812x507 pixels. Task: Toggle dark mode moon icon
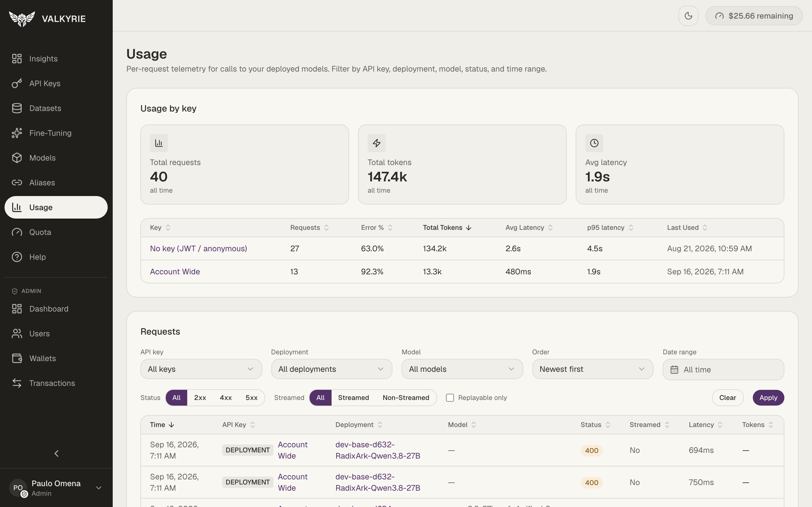pos(688,16)
